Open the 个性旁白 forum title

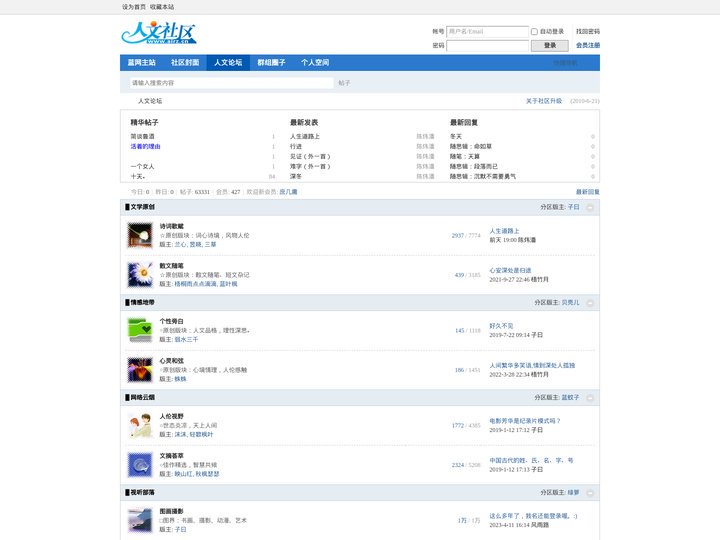(172, 321)
